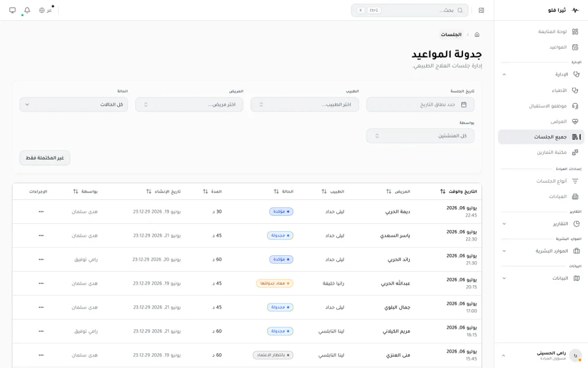The image size is (588, 368).
Task: Open actions menu for ديمة الحربي row
Action: tap(41, 212)
